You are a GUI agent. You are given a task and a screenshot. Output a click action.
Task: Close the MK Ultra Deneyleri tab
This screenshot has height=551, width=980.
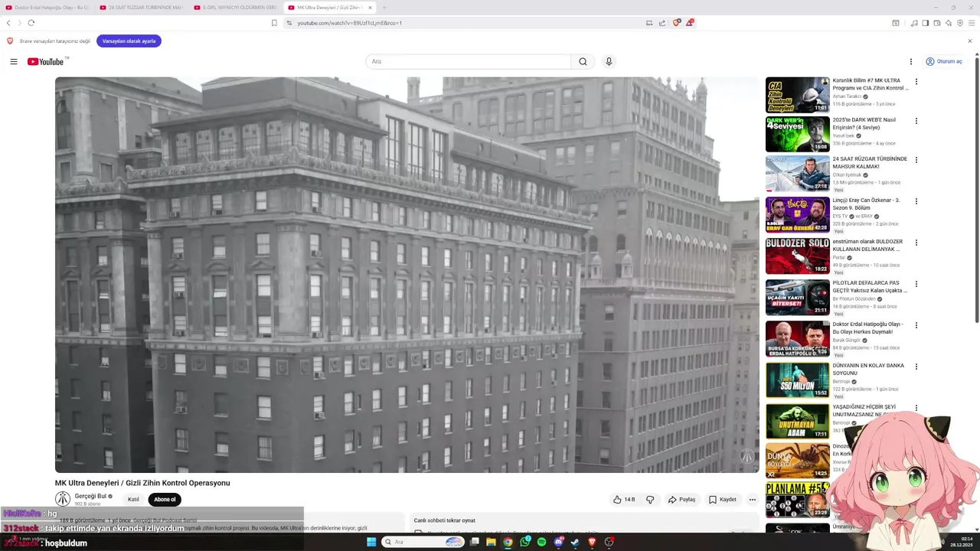click(x=370, y=8)
